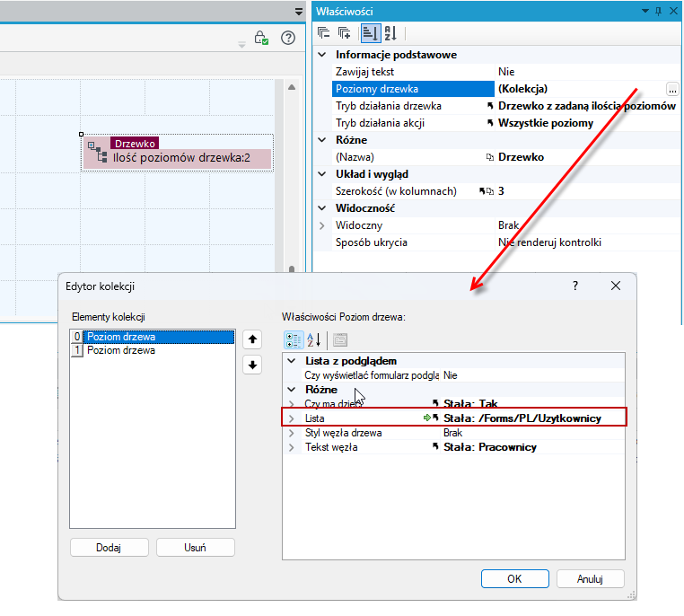Screen dimensions: 684x616
Task: Collapse the Różne category in Właściwości panel
Action: [x=322, y=140]
